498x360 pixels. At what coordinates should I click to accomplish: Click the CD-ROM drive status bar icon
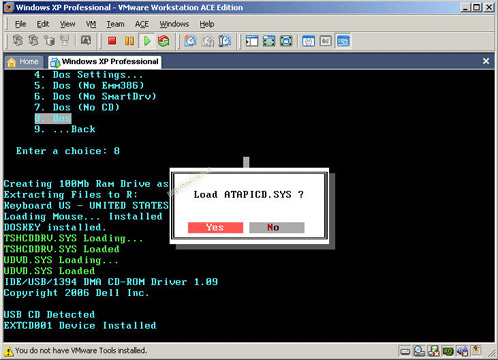point(419,351)
